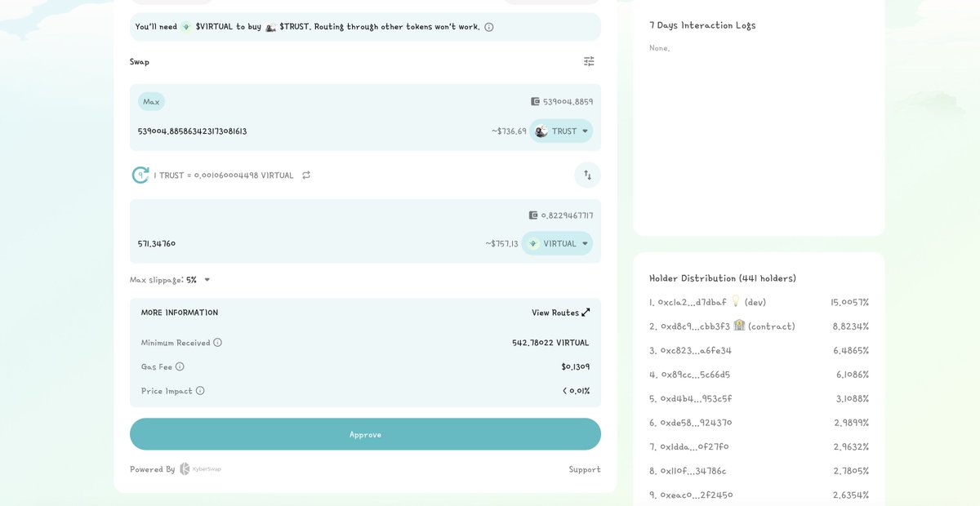Click TRUST token avatar in notice
The width and height of the screenshot is (980, 506).
pos(271,27)
